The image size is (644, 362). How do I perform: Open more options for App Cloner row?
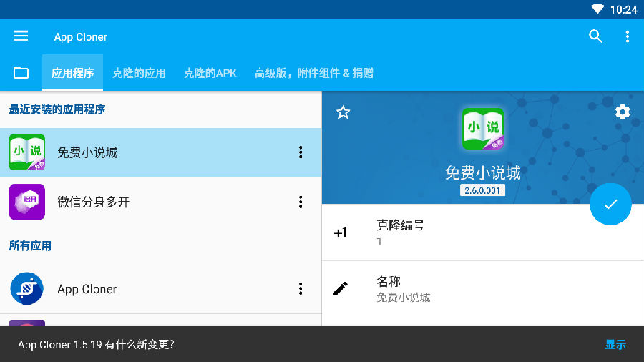[x=301, y=288]
